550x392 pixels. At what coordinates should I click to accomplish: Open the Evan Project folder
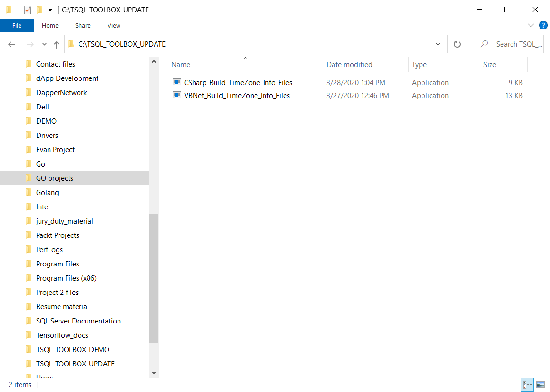pyautogui.click(x=55, y=150)
